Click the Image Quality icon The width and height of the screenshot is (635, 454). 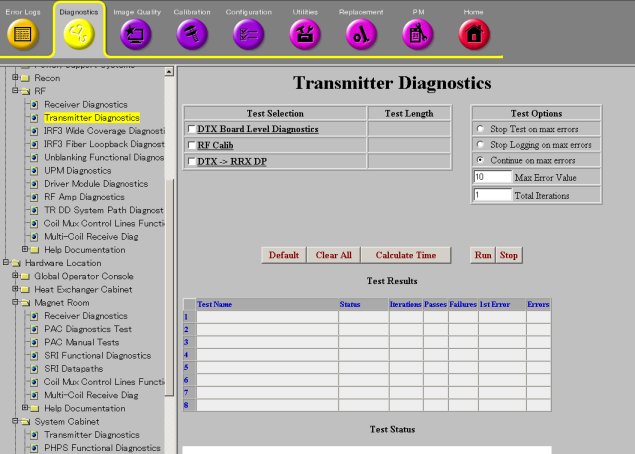(x=135, y=34)
